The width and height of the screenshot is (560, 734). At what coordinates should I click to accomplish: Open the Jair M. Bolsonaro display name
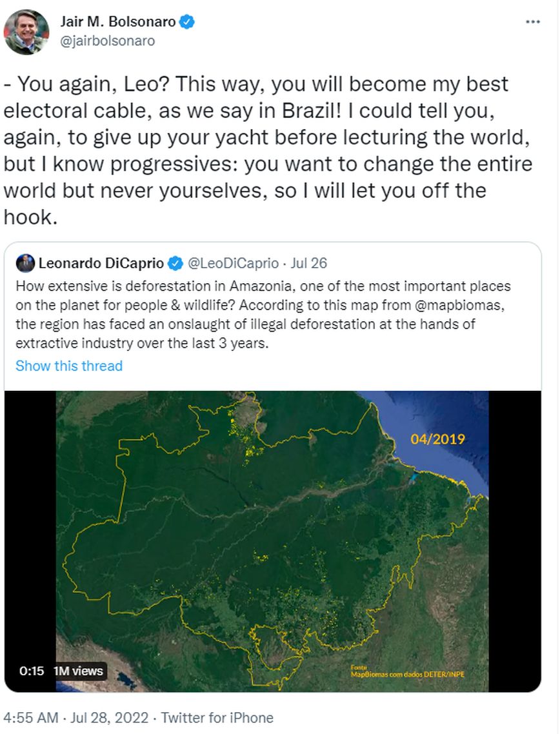click(118, 22)
